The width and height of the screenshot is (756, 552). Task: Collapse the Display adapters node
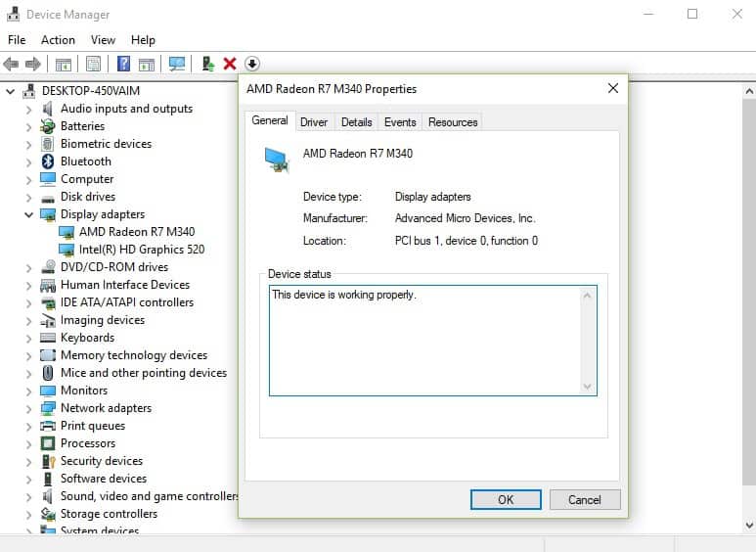click(28, 214)
